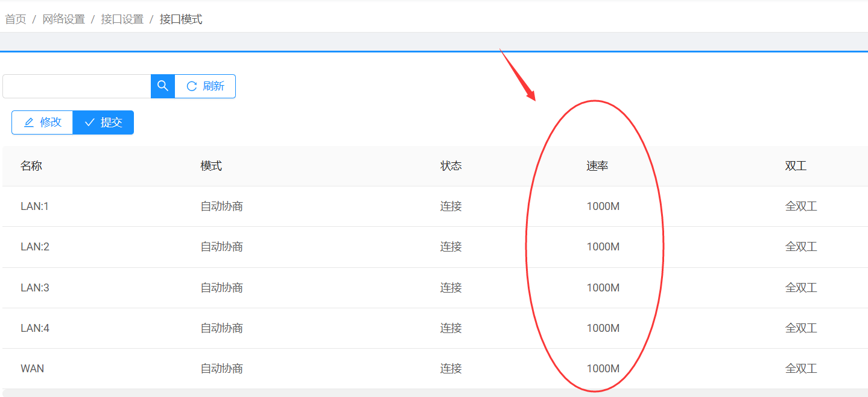Select the LAN:4 row name
The height and width of the screenshot is (397, 868).
pyautogui.click(x=34, y=328)
